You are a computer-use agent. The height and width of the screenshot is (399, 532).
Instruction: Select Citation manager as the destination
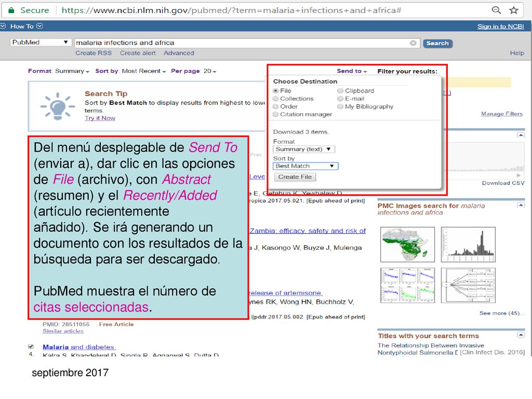(275, 114)
